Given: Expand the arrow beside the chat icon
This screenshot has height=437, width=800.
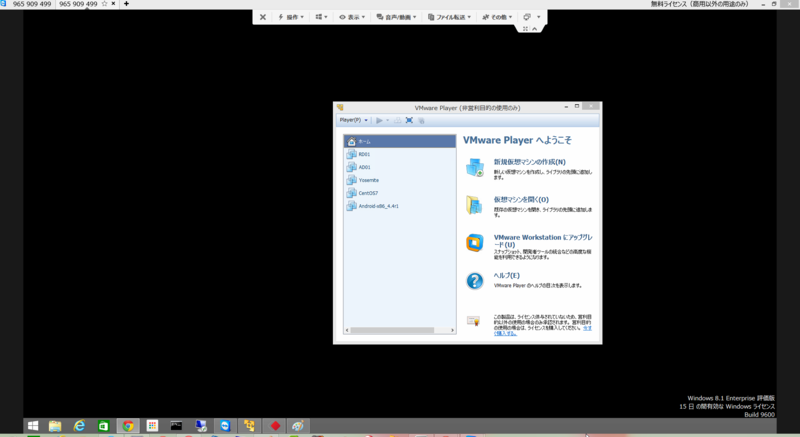Looking at the screenshot, I should (x=538, y=17).
